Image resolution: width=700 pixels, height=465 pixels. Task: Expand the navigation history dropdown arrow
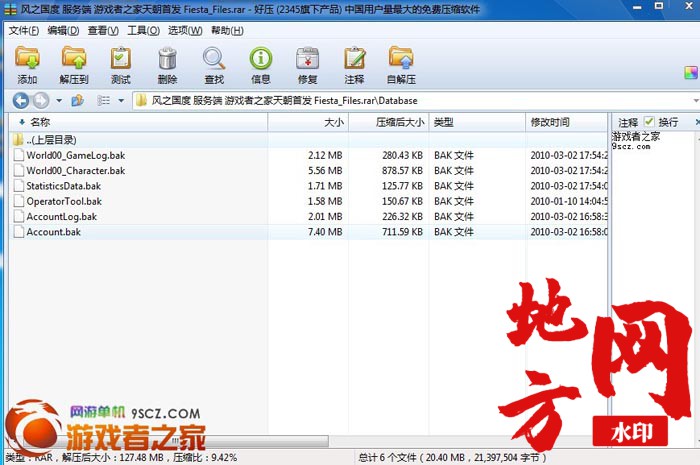pyautogui.click(x=59, y=101)
